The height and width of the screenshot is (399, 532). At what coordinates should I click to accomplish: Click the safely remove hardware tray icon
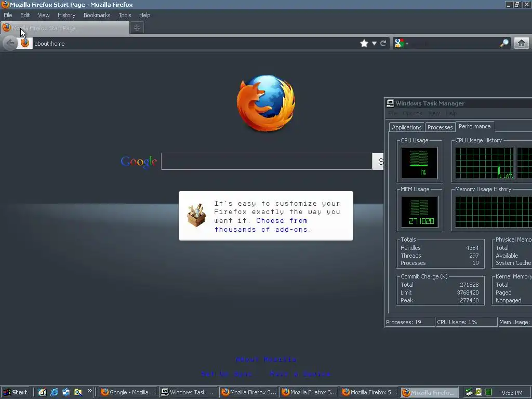(469, 392)
